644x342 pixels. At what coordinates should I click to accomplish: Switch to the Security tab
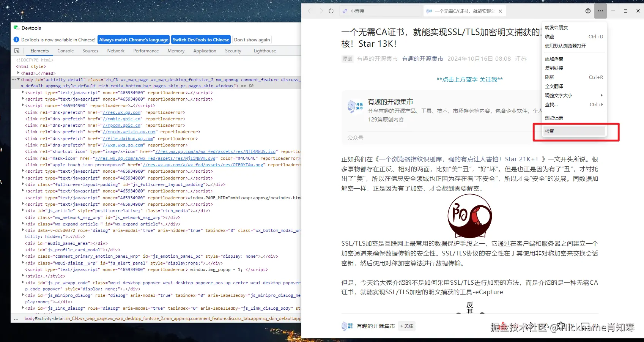(233, 51)
